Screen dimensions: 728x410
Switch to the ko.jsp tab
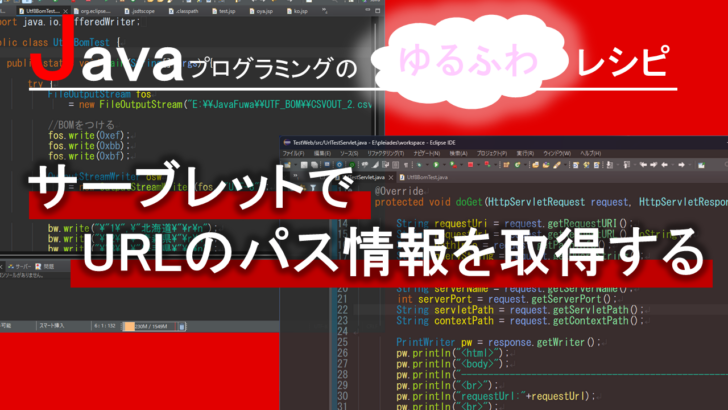(x=297, y=11)
